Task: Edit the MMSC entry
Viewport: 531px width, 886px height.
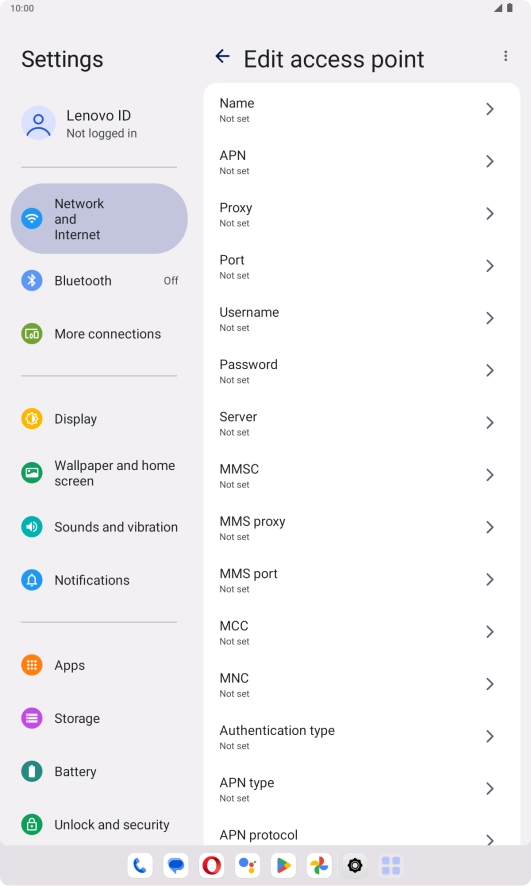Action: coord(362,476)
